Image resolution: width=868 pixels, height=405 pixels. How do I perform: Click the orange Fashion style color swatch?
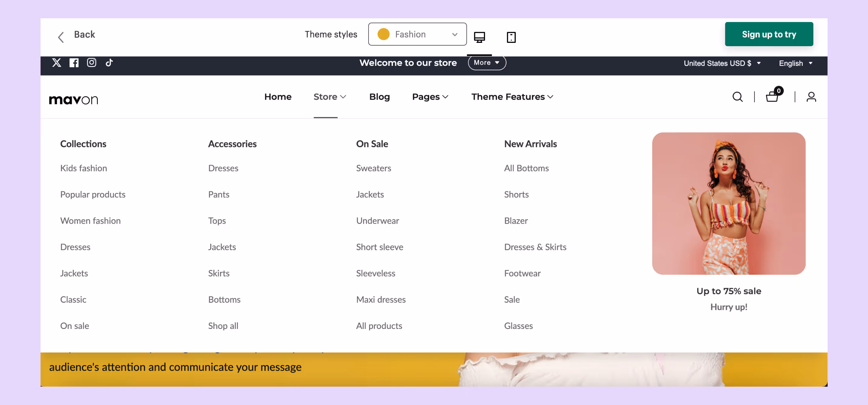click(x=384, y=34)
